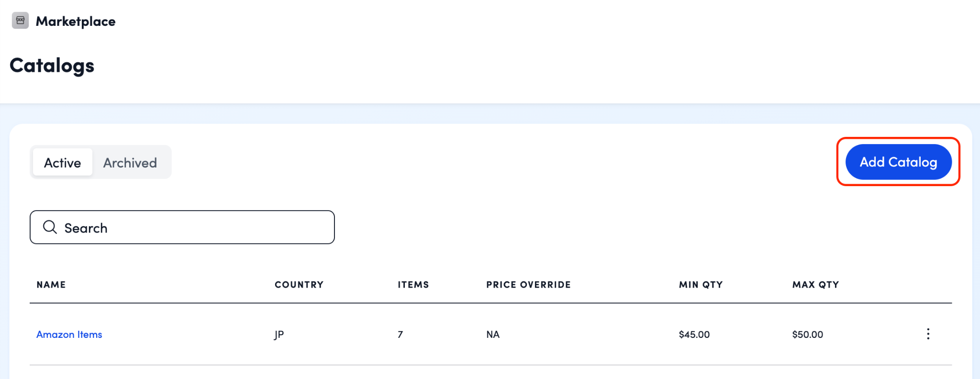980x379 pixels.
Task: Open the Amazon Items catalog link
Action: click(x=69, y=334)
